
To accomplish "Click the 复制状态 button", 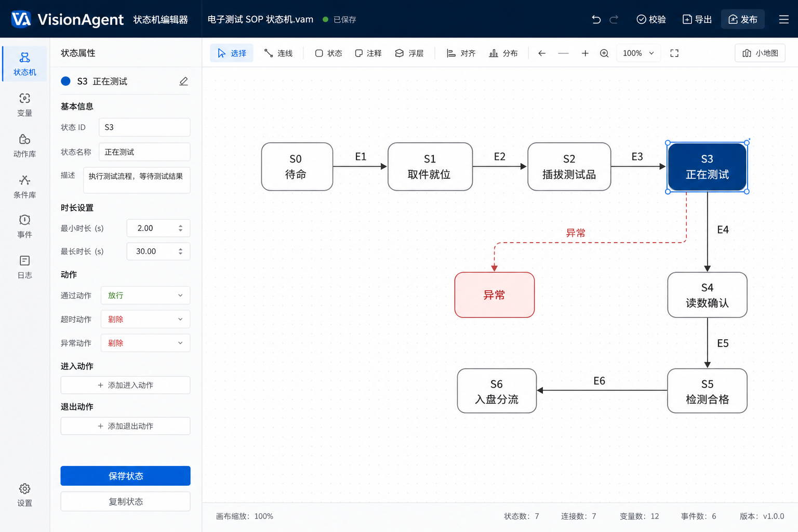I will 126,501.
